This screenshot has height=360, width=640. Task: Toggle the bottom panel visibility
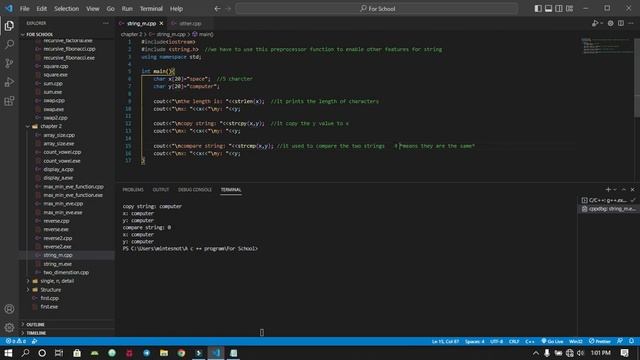[549, 9]
